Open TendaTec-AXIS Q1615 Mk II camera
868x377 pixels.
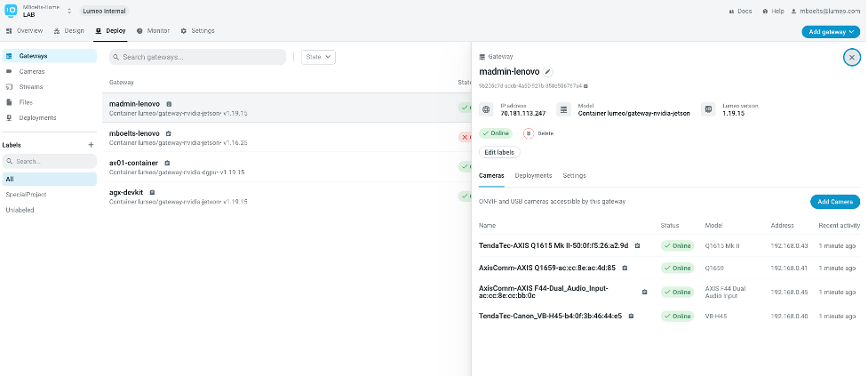pos(553,245)
